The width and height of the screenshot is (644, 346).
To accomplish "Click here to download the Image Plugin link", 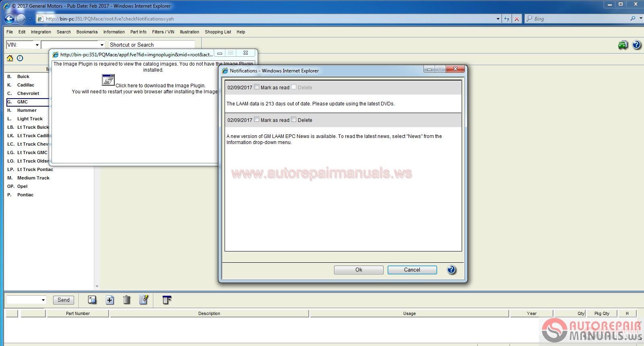I will pos(161,85).
